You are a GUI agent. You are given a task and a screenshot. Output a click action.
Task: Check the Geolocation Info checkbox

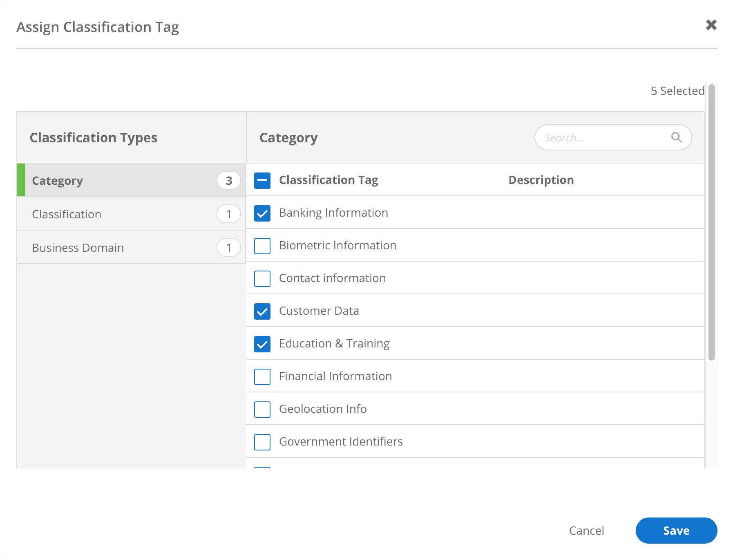pyautogui.click(x=262, y=409)
